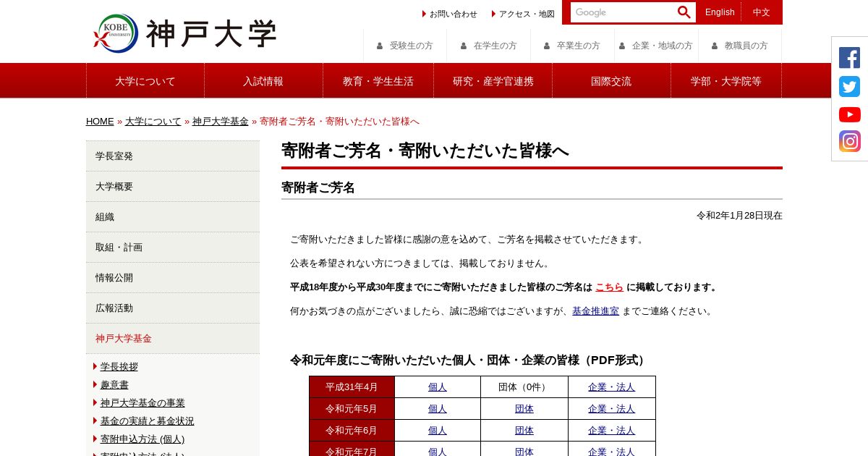Click 団体（0件） cell text

(524, 387)
